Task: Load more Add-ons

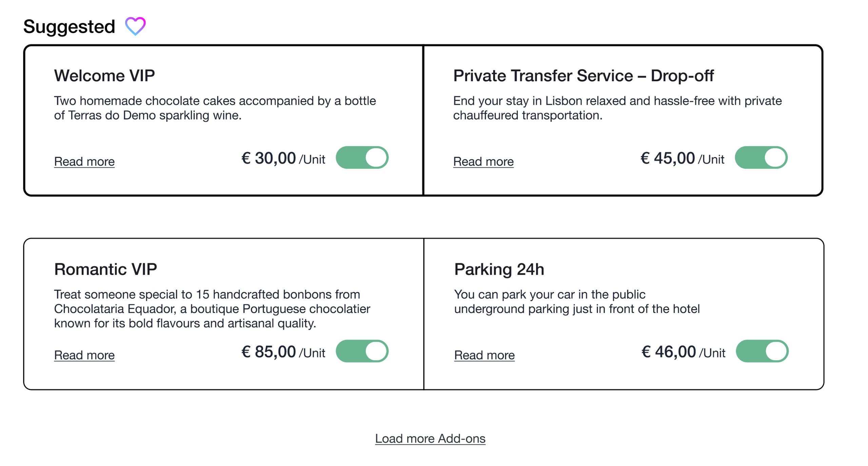Action: 430,438
